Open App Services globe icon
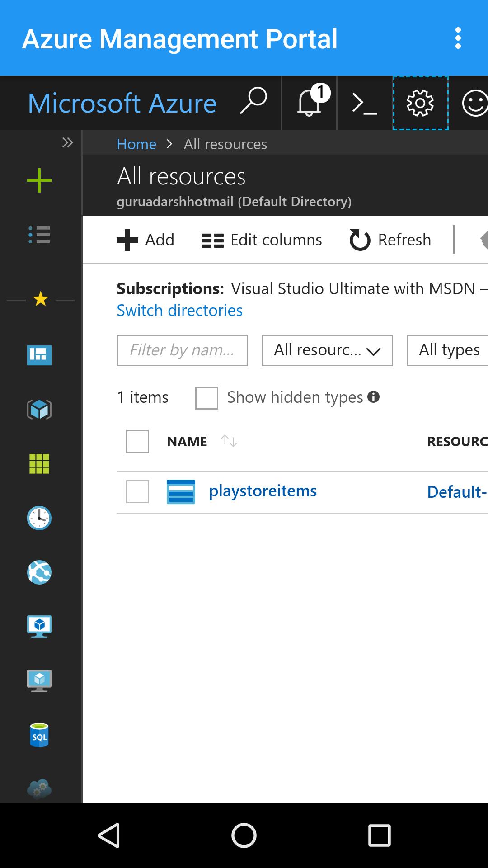Viewport: 488px width, 868px height. pos(39,572)
